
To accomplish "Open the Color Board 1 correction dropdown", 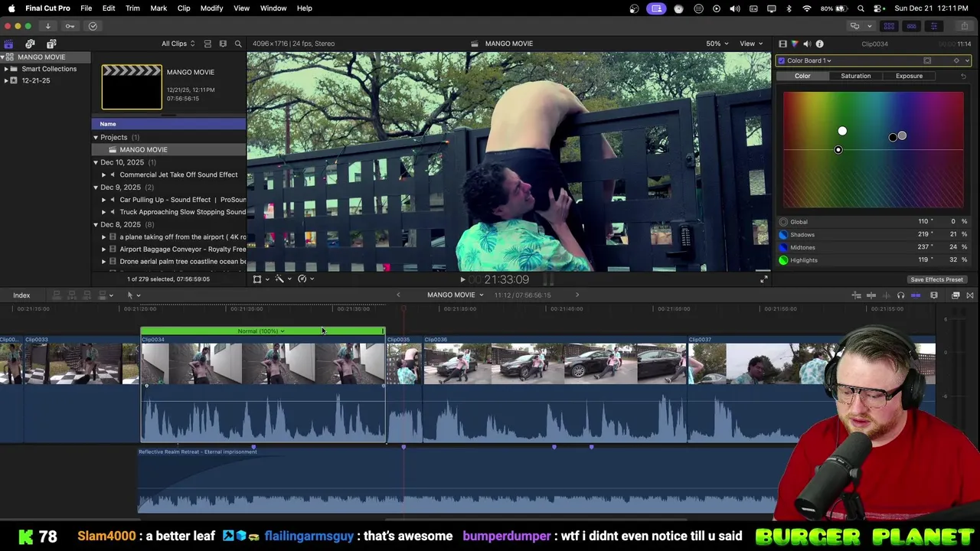I will [810, 60].
